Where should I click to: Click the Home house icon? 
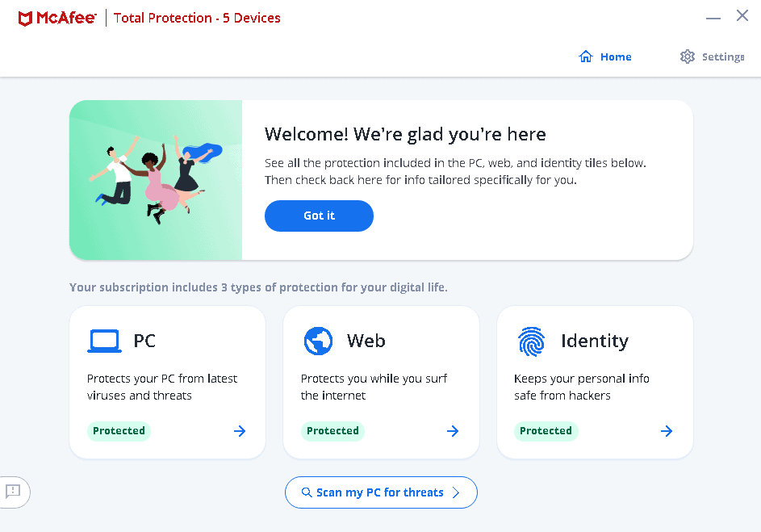coord(586,57)
